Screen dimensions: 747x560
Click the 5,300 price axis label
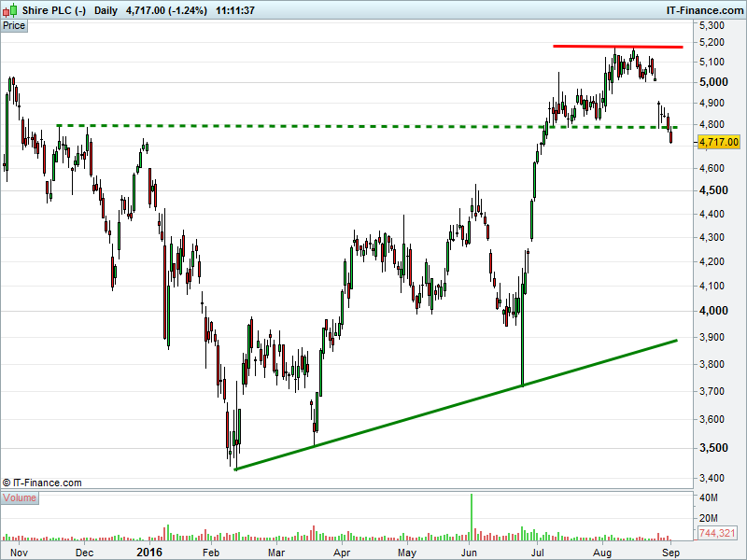tap(712, 25)
